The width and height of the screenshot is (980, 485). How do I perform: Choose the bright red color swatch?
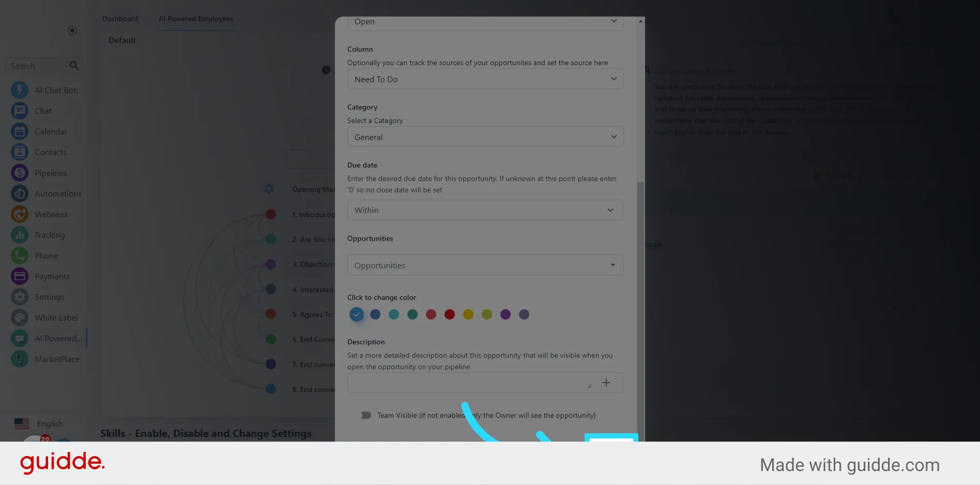click(450, 314)
